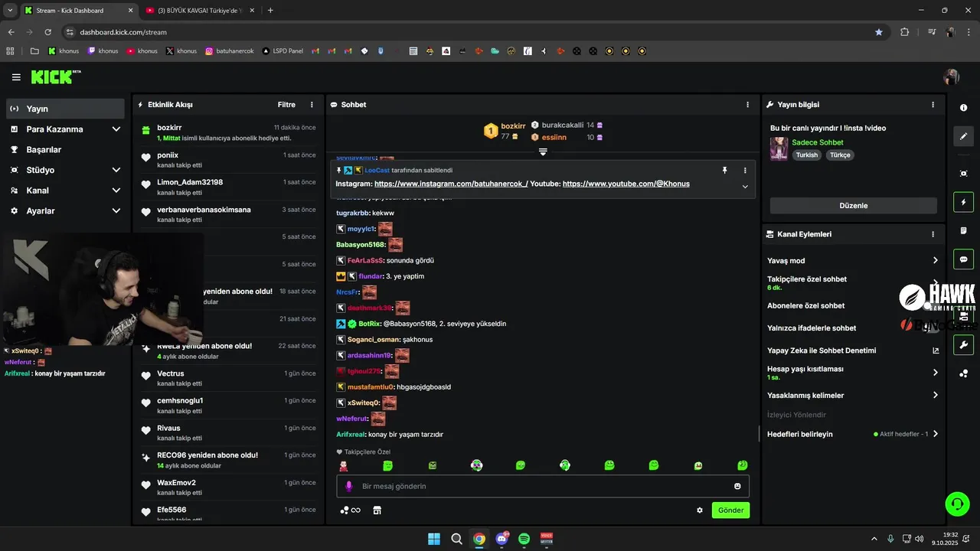The width and height of the screenshot is (980, 551).
Task: Focus the Bir mesaj gönderin input field
Action: pos(543,486)
